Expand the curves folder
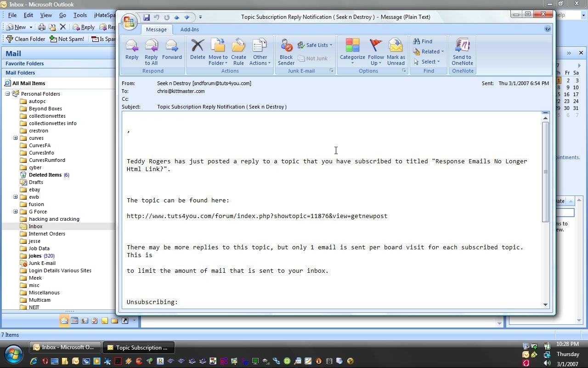 tap(15, 138)
